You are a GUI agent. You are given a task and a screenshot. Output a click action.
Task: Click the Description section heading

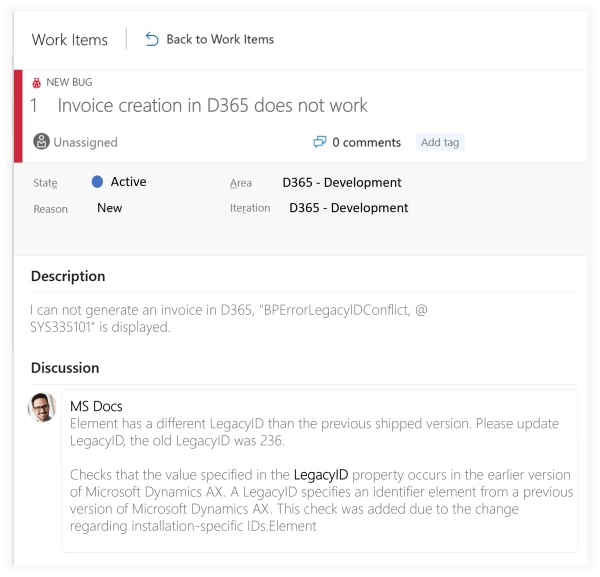(x=68, y=276)
